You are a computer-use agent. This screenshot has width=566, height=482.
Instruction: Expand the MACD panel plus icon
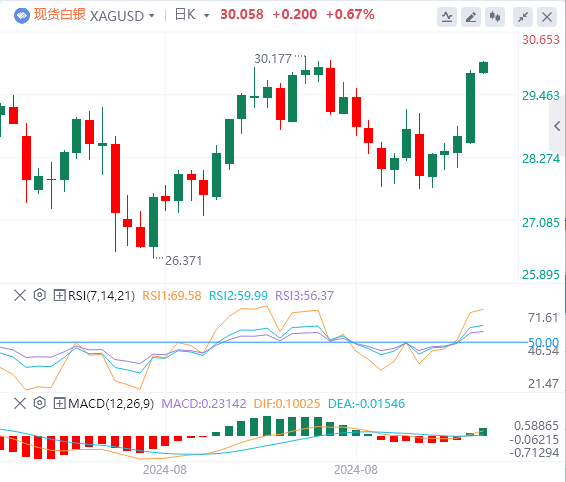click(x=59, y=403)
